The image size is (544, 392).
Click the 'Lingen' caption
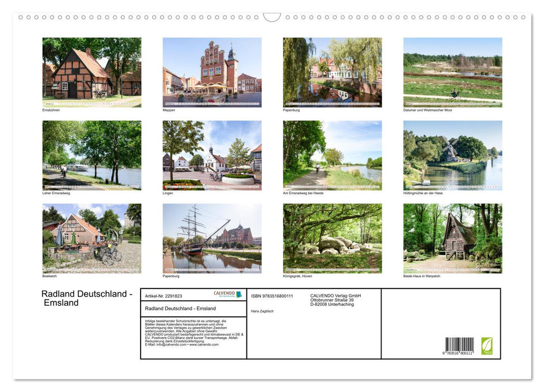[x=168, y=193]
